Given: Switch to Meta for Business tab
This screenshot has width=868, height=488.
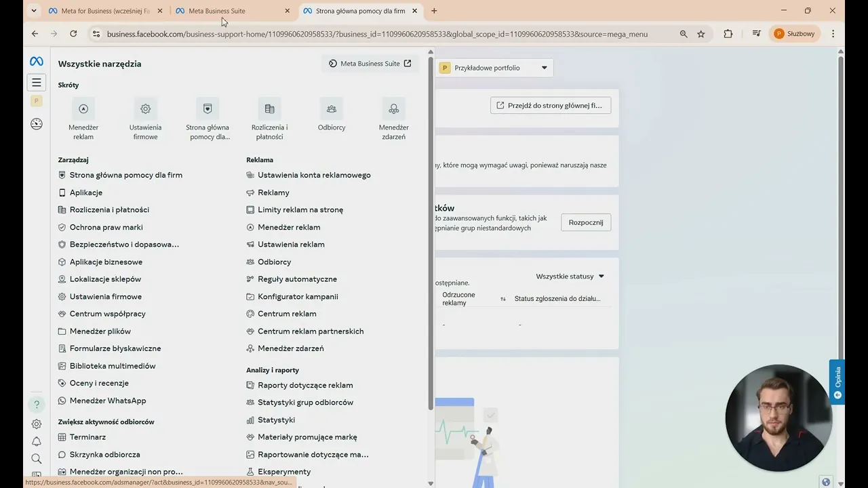Looking at the screenshot, I should (x=106, y=11).
